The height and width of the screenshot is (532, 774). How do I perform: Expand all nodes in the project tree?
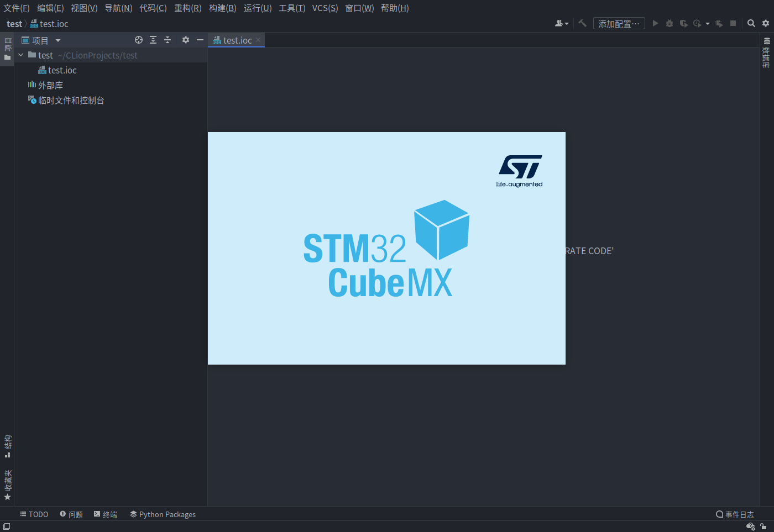click(153, 40)
